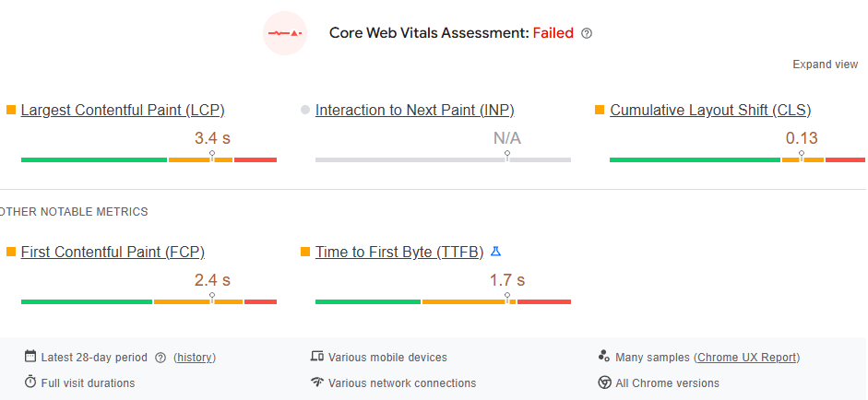868x400 pixels.
Task: Click the calendar icon beside 28-day period
Action: click(x=30, y=357)
